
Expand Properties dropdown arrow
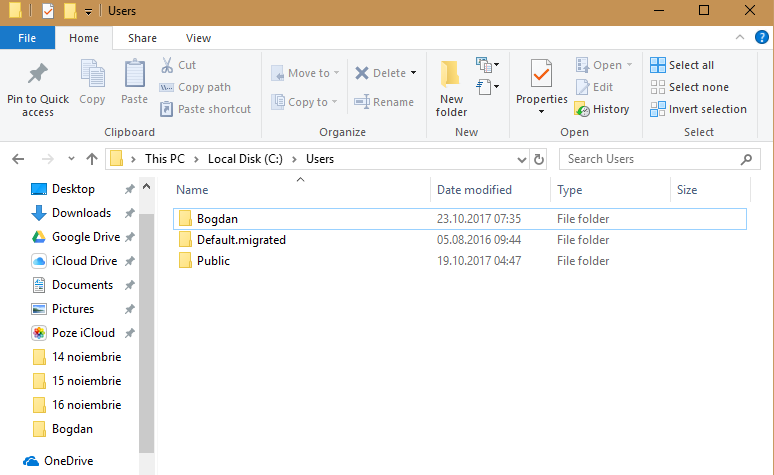click(542, 112)
